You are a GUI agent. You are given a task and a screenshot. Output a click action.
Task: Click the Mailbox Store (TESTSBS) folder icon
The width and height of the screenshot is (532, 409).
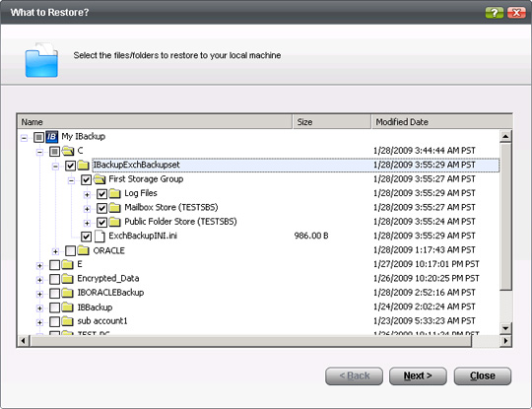[114, 208]
